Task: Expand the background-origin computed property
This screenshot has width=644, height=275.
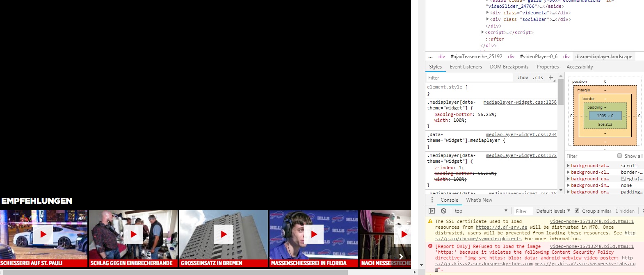Action: (569, 191)
